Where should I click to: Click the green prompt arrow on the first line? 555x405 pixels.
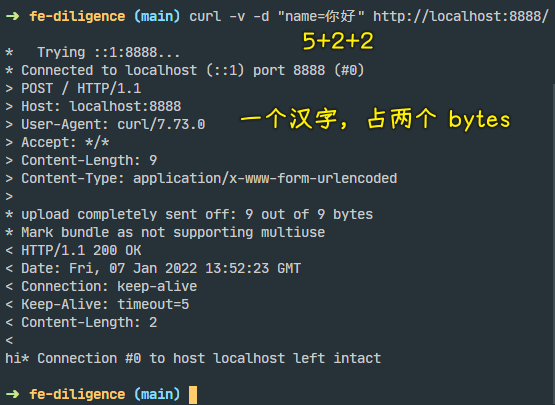(12, 16)
